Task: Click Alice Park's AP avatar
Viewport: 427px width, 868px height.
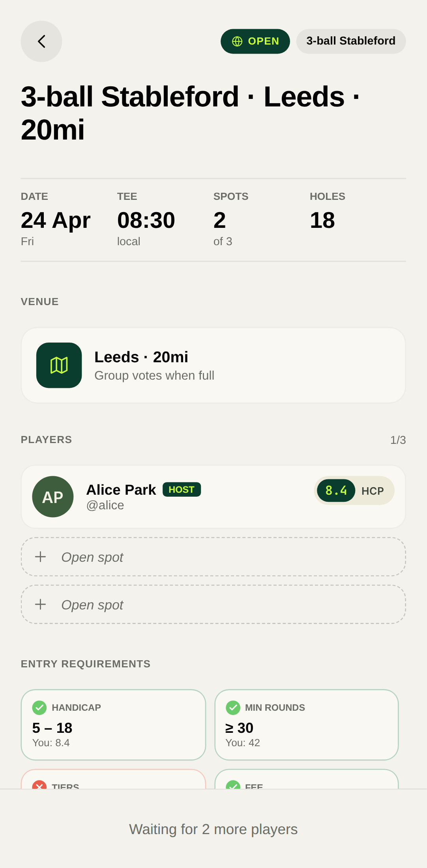Action: point(53,497)
